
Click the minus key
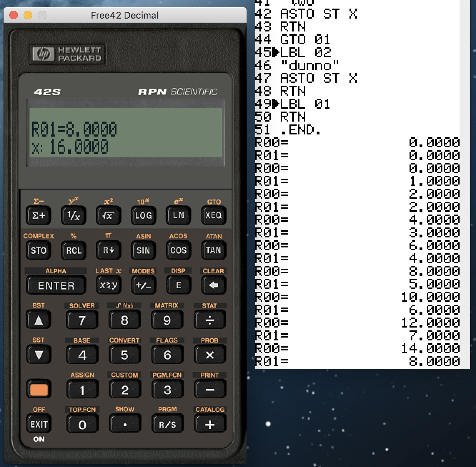[210, 389]
